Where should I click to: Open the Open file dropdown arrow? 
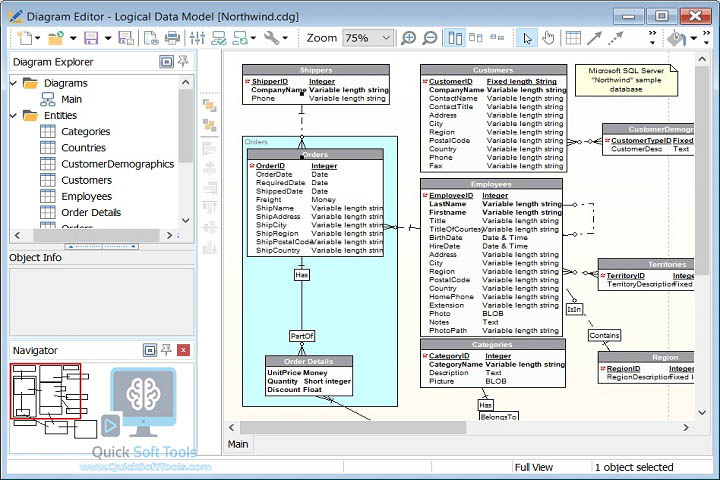73,38
